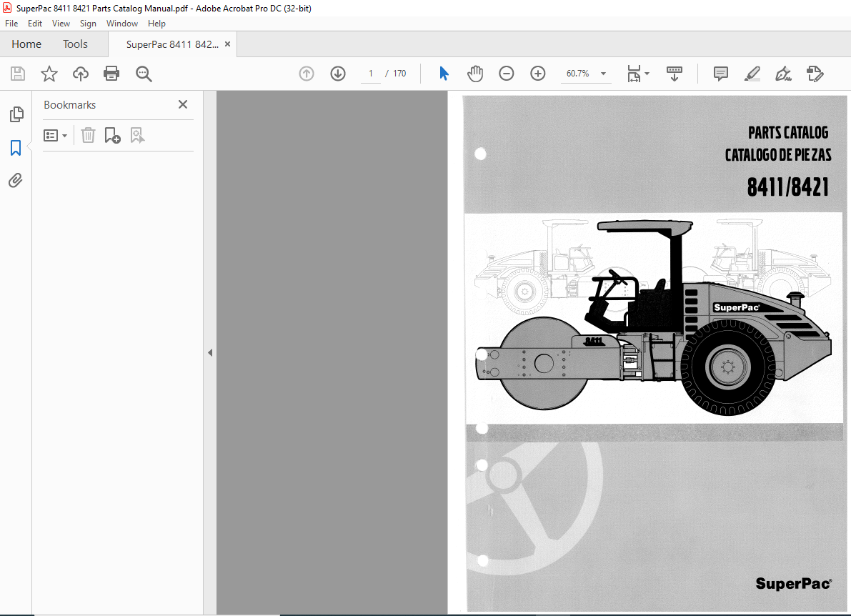Click the Save file icon
The image size is (851, 616).
point(18,74)
